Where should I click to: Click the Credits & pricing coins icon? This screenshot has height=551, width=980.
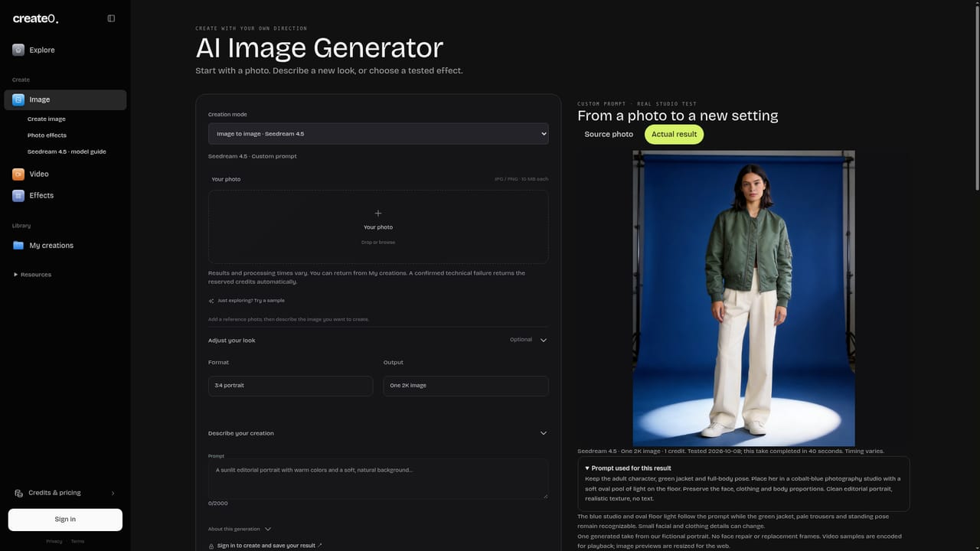point(18,493)
